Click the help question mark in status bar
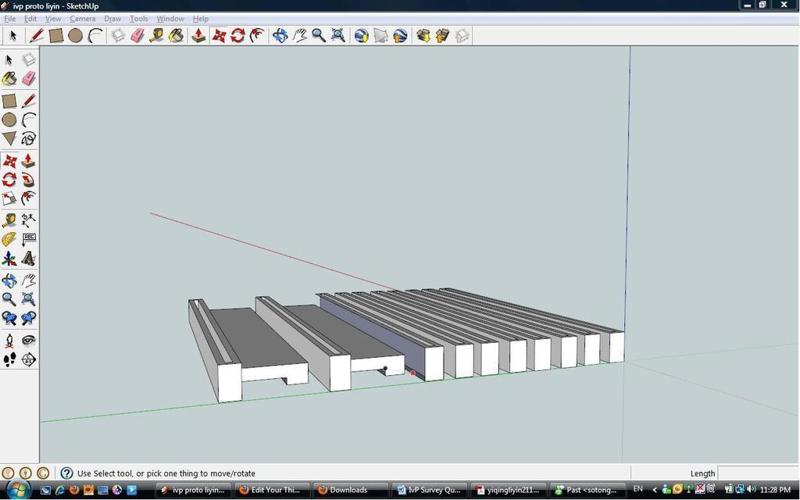The image size is (800, 500). click(x=66, y=473)
